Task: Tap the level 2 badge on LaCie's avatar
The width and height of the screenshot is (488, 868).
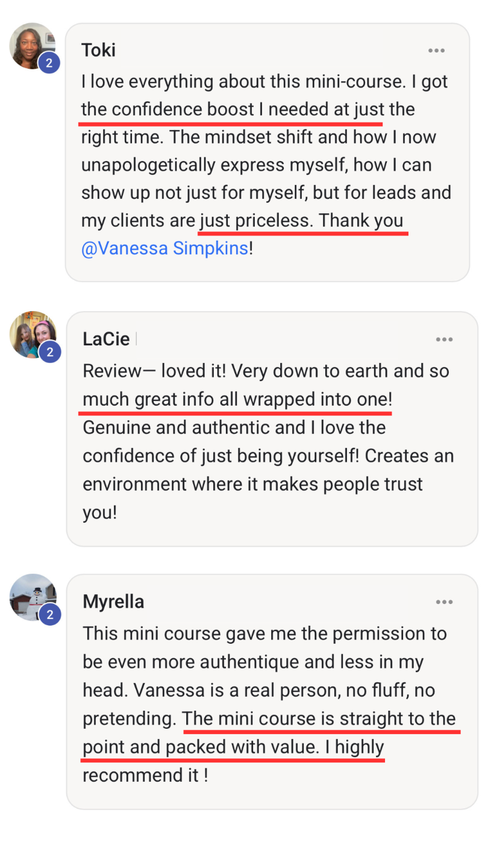Action: (x=50, y=352)
